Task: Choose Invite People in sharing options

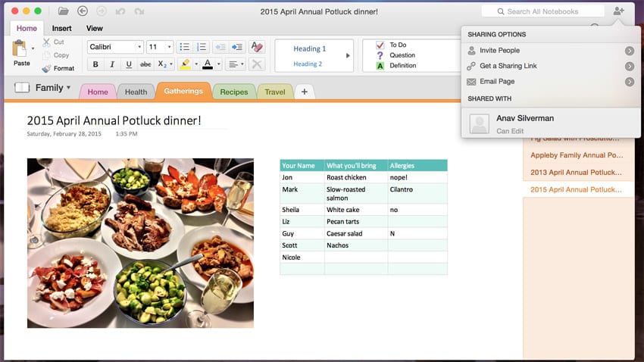Action: [499, 51]
